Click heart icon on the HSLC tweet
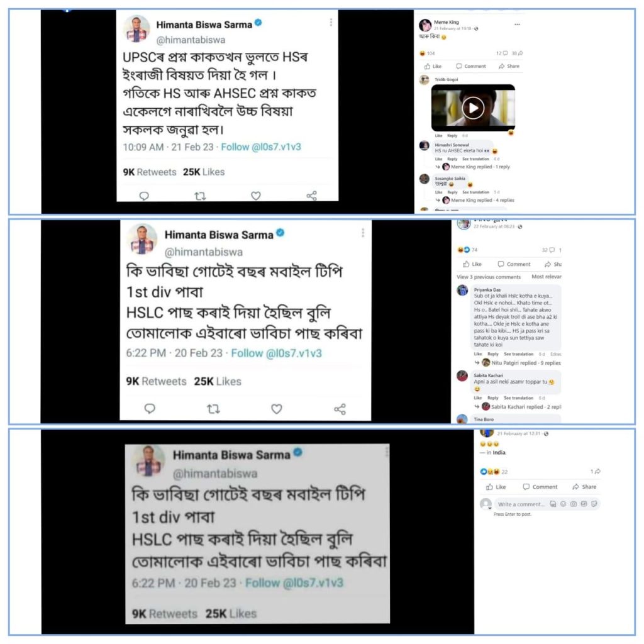 click(277, 409)
